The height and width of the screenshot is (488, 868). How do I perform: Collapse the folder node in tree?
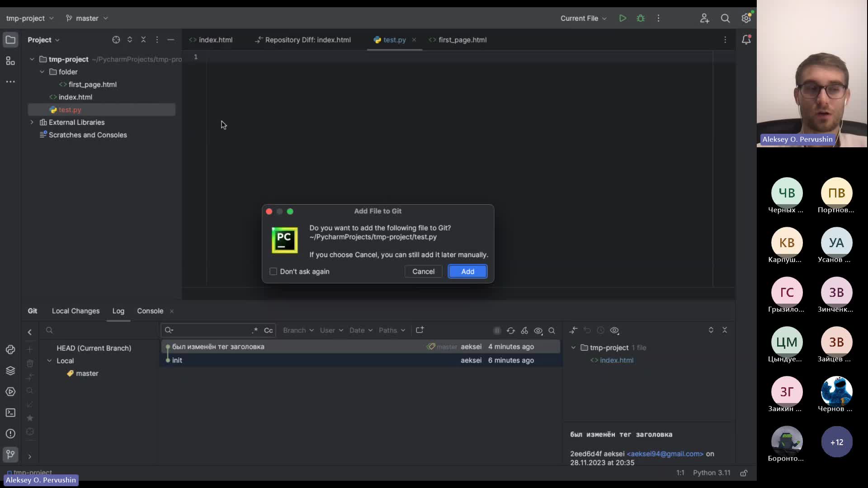[x=42, y=72]
